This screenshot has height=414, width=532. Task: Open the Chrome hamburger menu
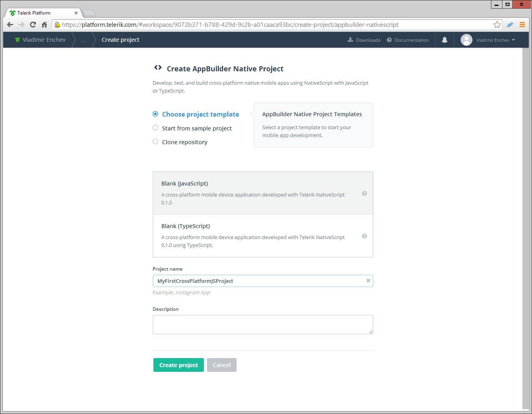click(522, 24)
